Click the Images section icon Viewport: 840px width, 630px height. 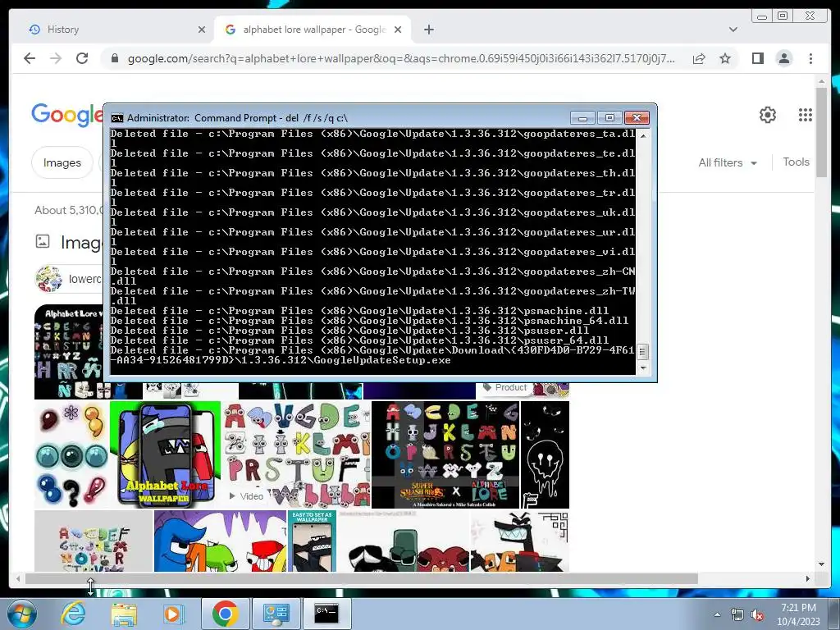(x=43, y=242)
